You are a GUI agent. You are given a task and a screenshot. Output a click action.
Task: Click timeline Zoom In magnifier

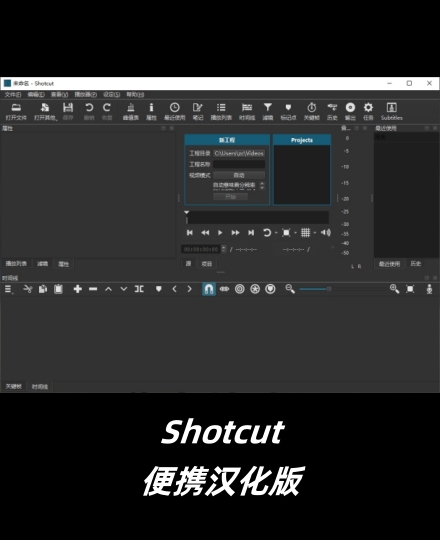click(394, 289)
